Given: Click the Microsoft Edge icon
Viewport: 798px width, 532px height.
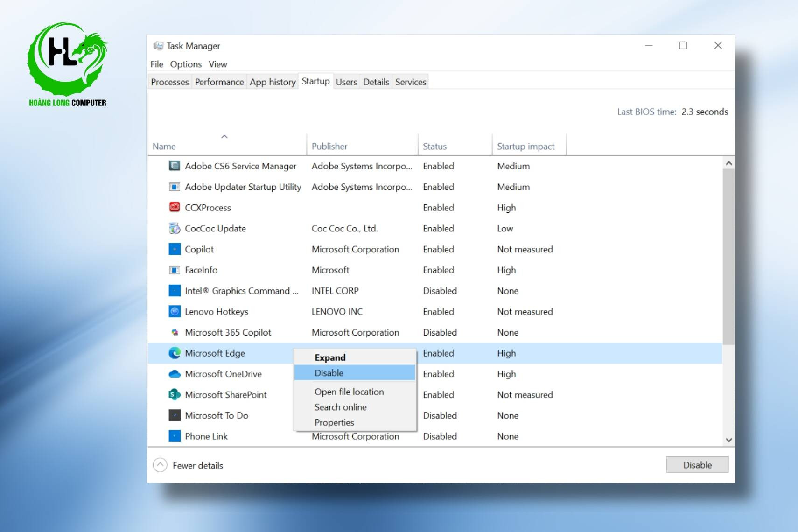Looking at the screenshot, I should pyautogui.click(x=174, y=353).
